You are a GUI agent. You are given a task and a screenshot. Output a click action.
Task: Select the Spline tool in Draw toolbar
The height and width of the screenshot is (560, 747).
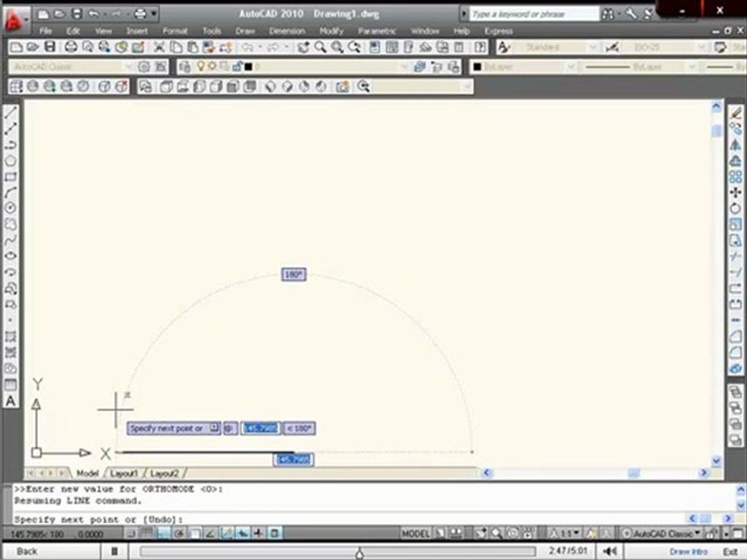(x=10, y=240)
